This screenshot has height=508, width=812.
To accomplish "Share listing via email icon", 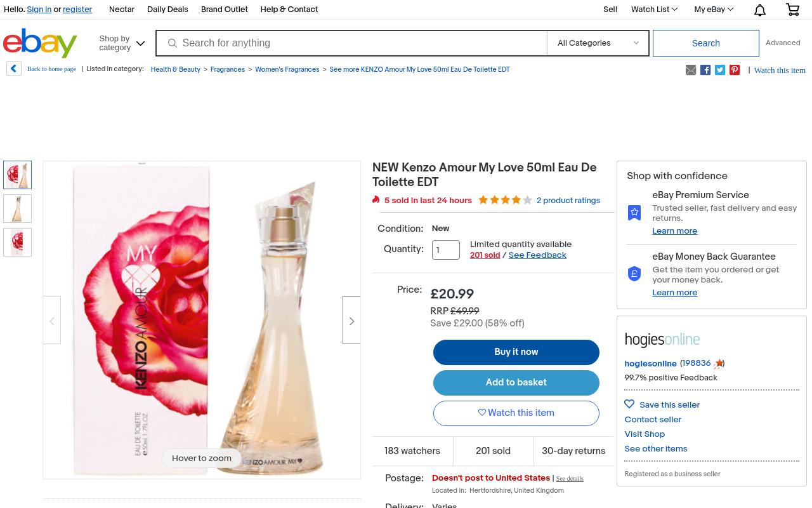I will (691, 70).
